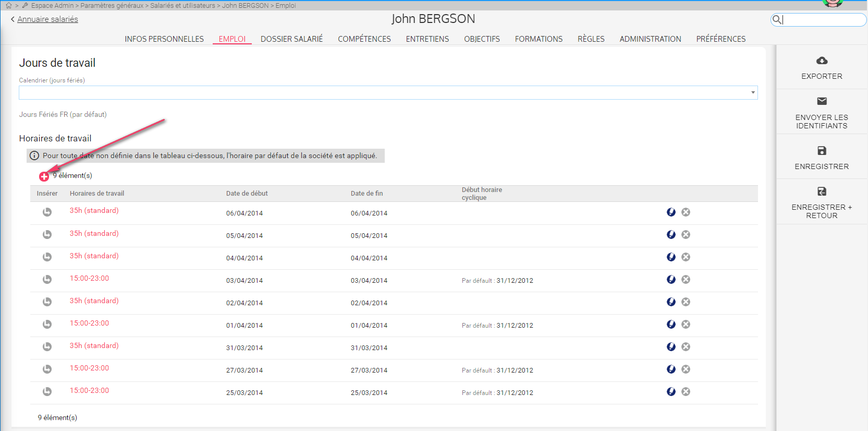
Task: Switch to the Infos Personnelles tab
Action: point(164,39)
